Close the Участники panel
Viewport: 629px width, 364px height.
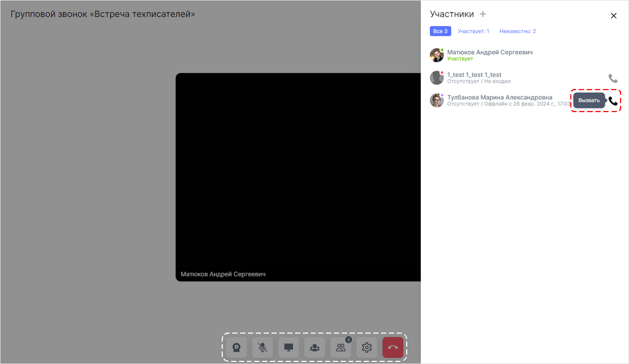coord(614,16)
